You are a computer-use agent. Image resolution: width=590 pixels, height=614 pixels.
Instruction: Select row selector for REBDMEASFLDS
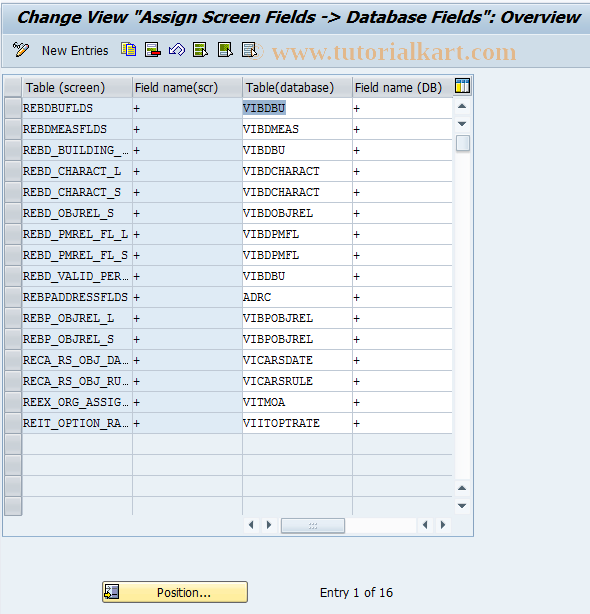13,129
